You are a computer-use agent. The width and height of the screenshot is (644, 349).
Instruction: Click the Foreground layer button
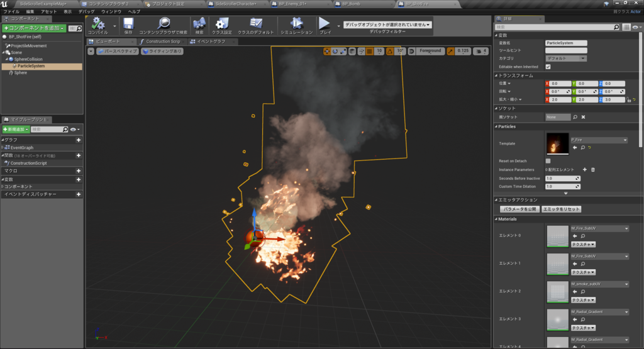coord(430,51)
